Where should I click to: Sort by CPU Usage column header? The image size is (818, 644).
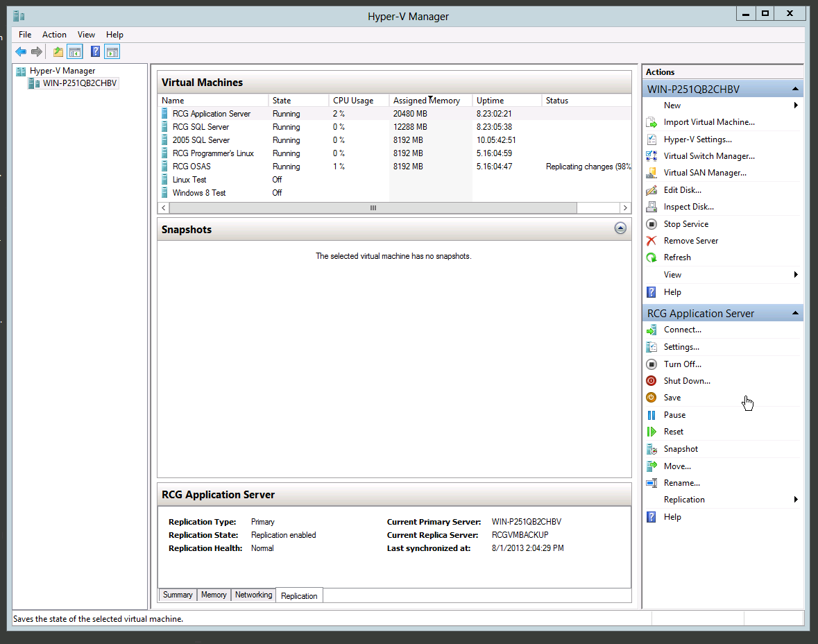pos(359,100)
